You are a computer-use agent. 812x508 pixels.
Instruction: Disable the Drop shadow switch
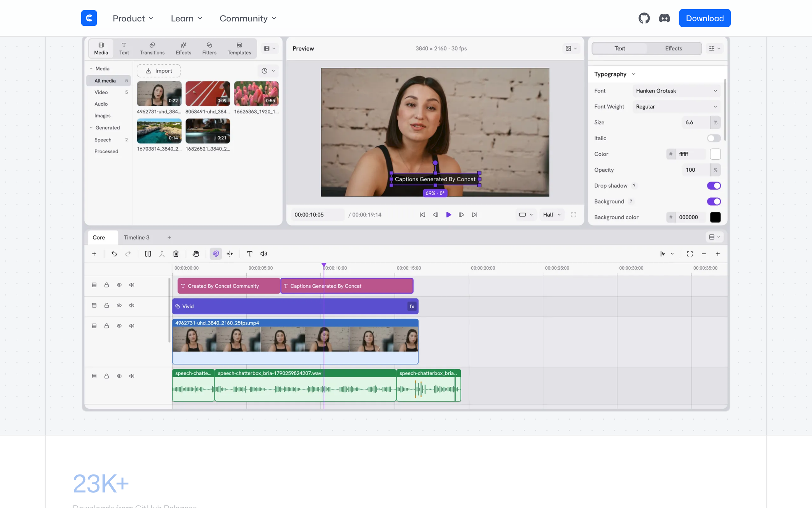click(x=714, y=186)
